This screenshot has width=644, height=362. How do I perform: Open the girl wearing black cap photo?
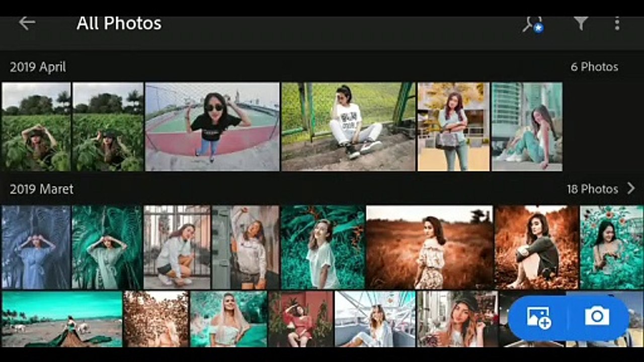(x=458, y=319)
